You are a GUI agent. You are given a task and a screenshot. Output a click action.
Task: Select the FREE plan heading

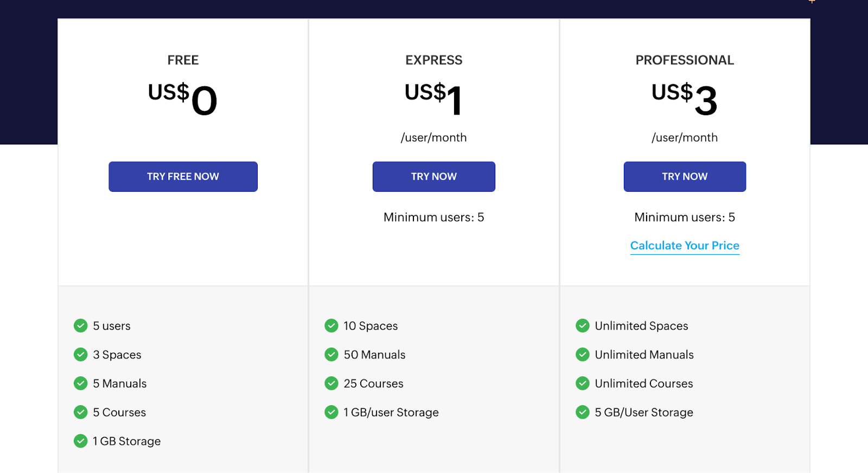[183, 60]
